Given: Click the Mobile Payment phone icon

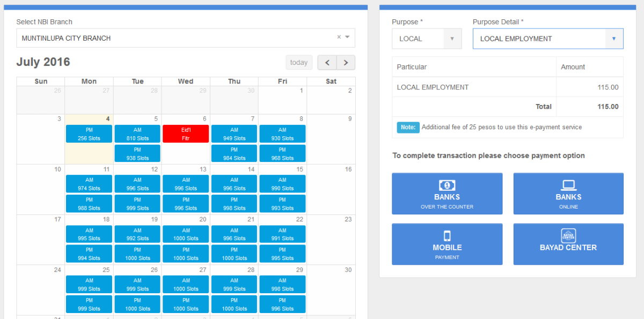Looking at the screenshot, I should pyautogui.click(x=447, y=235).
